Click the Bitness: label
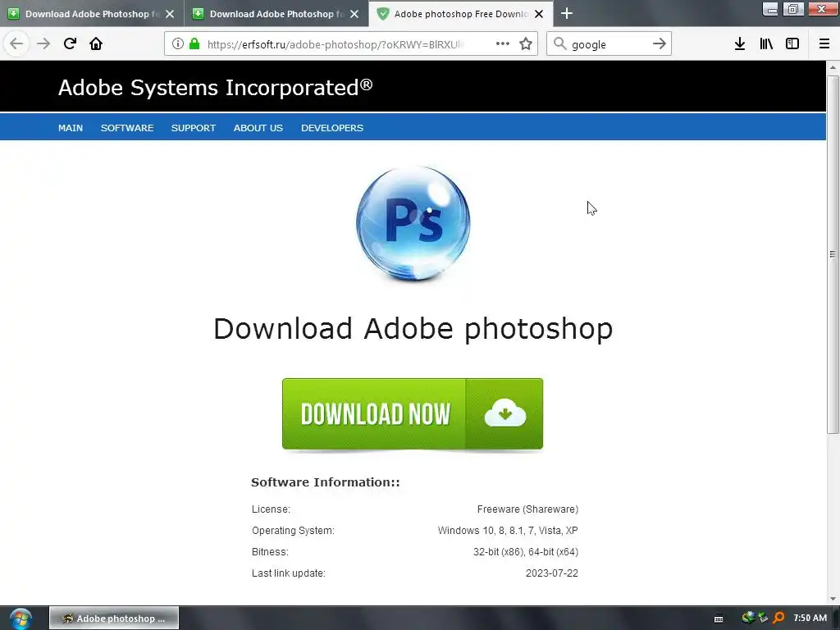The image size is (840, 630). pyautogui.click(x=270, y=552)
